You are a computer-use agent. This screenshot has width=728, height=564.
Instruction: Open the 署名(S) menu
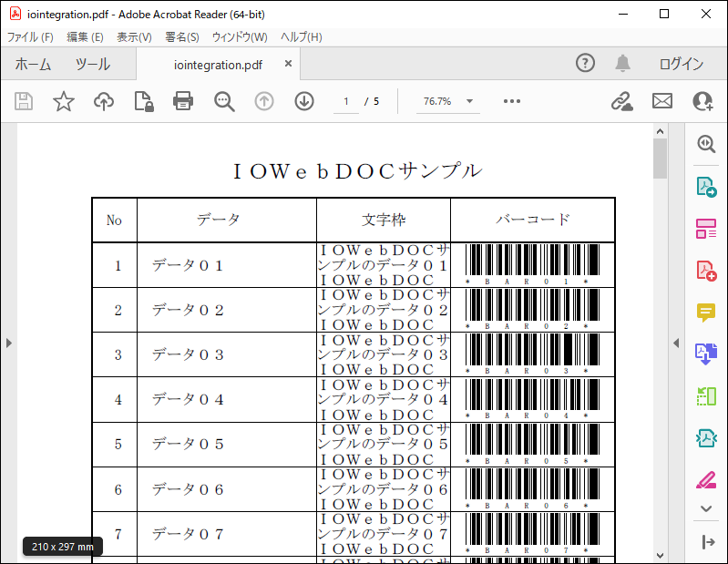[x=182, y=37]
